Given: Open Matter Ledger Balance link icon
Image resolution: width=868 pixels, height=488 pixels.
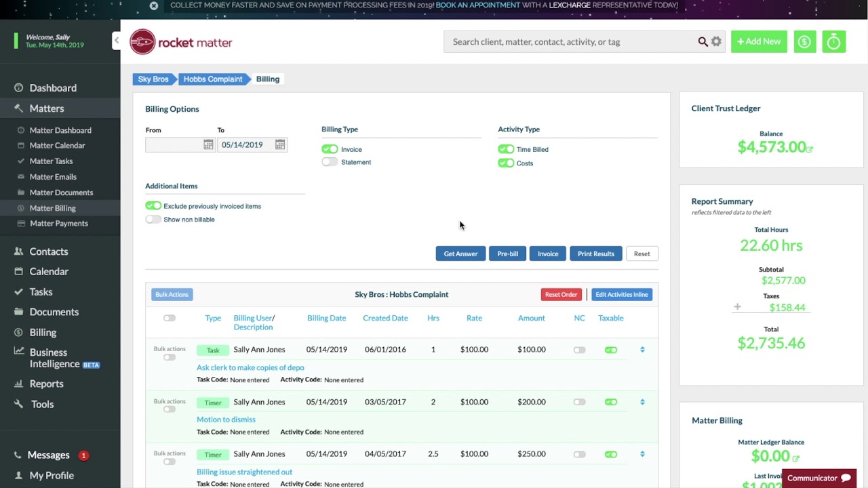Looking at the screenshot, I should 795,458.
